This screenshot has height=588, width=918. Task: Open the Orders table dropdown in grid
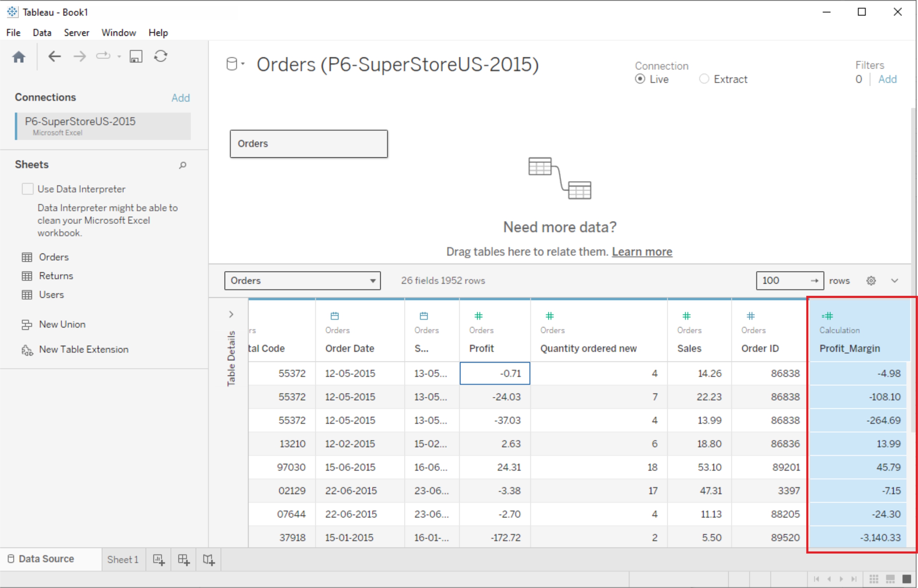[x=302, y=281]
